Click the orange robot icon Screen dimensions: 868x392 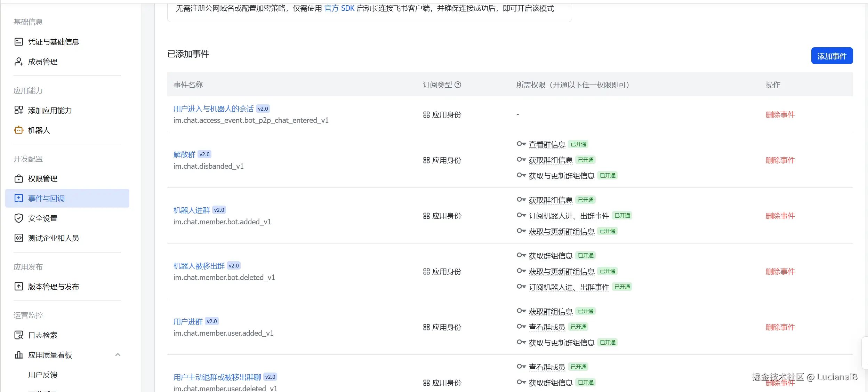pyautogui.click(x=18, y=130)
